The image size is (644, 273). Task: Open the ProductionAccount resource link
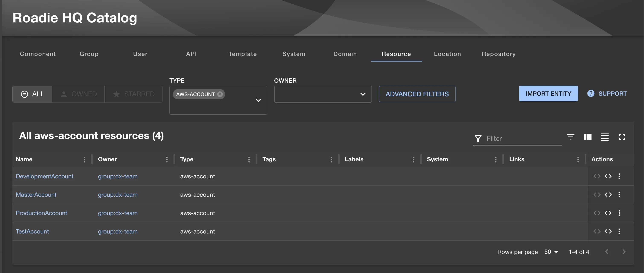(x=41, y=213)
